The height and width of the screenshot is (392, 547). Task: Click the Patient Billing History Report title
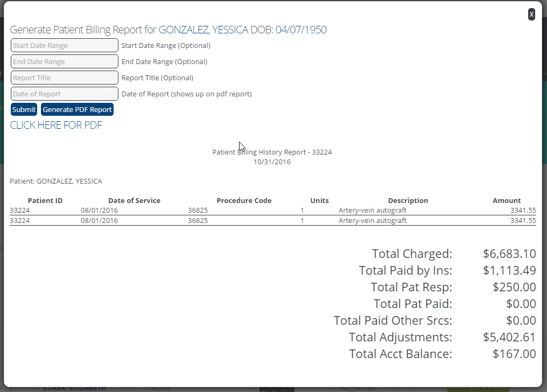(272, 152)
